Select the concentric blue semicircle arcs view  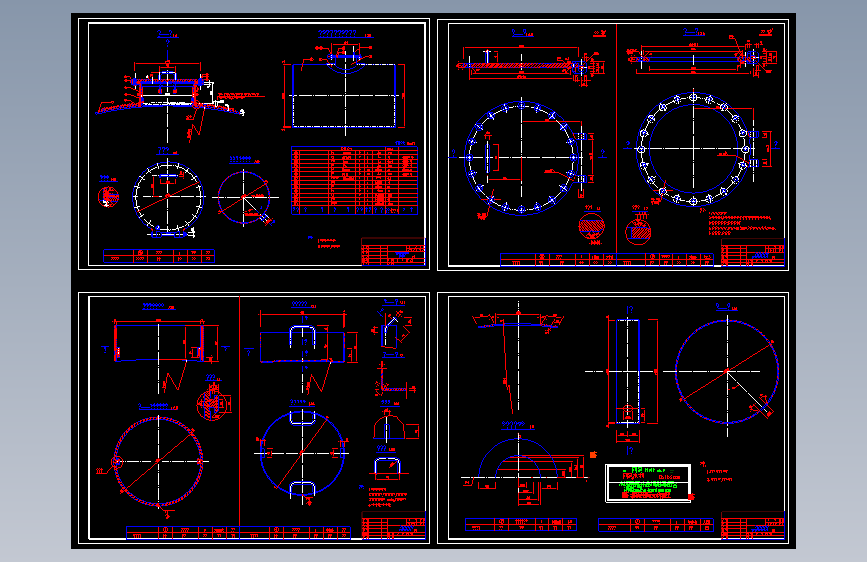[518, 459]
